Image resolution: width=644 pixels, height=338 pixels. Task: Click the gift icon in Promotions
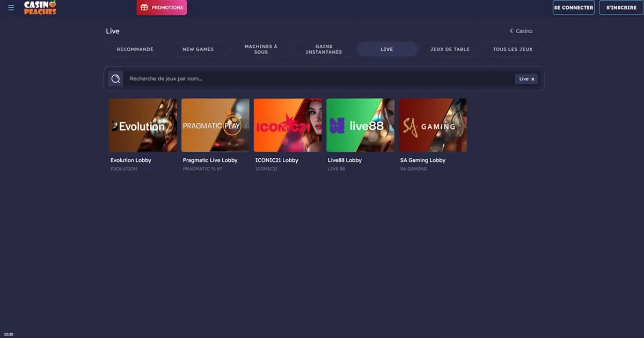click(x=144, y=8)
